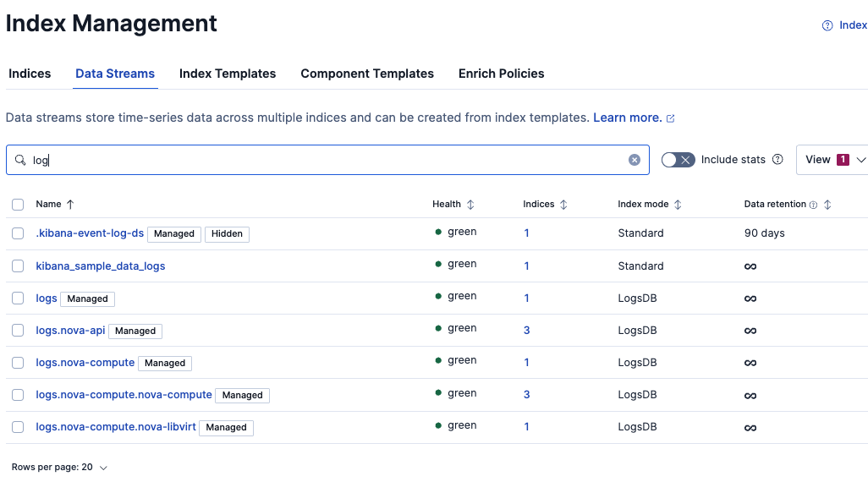Sort by Name column arrow
Image resolution: width=868 pixels, height=482 pixels.
pos(70,205)
